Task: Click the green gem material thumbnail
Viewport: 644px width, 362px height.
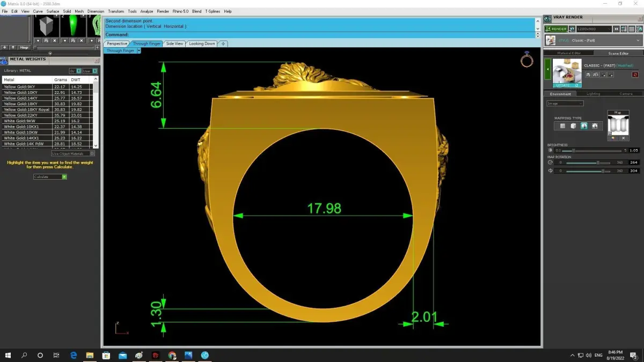Action: pos(72,25)
